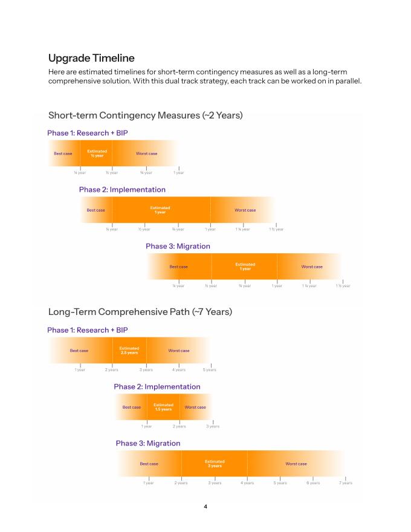Click the short-term "Phase 3: Migration" title

[178, 246]
